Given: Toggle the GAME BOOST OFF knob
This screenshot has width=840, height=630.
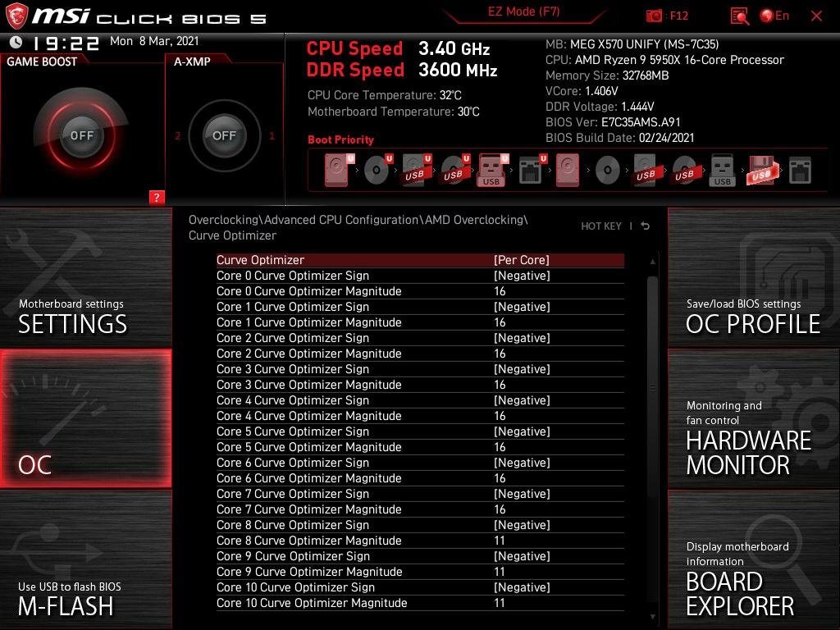Looking at the screenshot, I should [81, 135].
